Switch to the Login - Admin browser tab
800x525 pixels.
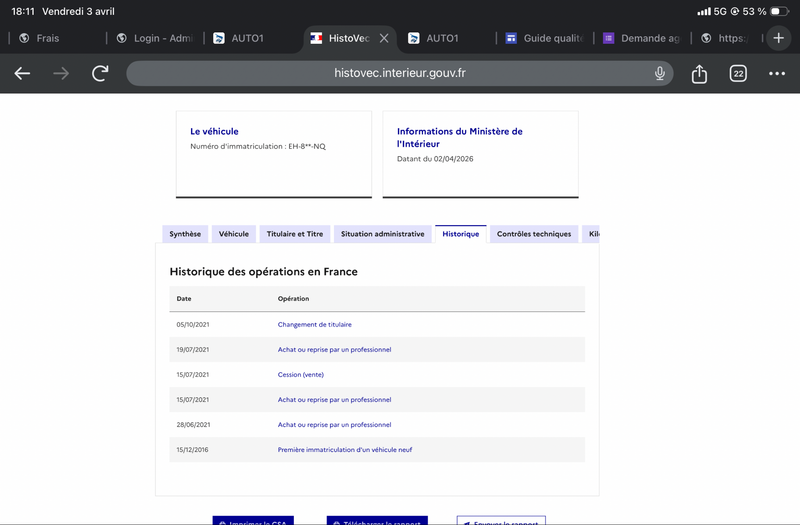pyautogui.click(x=154, y=38)
